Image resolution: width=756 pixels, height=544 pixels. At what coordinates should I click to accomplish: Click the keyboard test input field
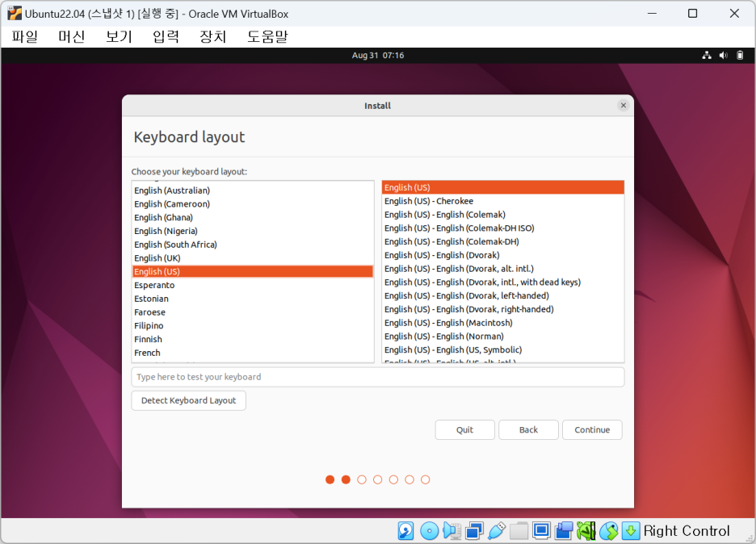[x=378, y=377]
